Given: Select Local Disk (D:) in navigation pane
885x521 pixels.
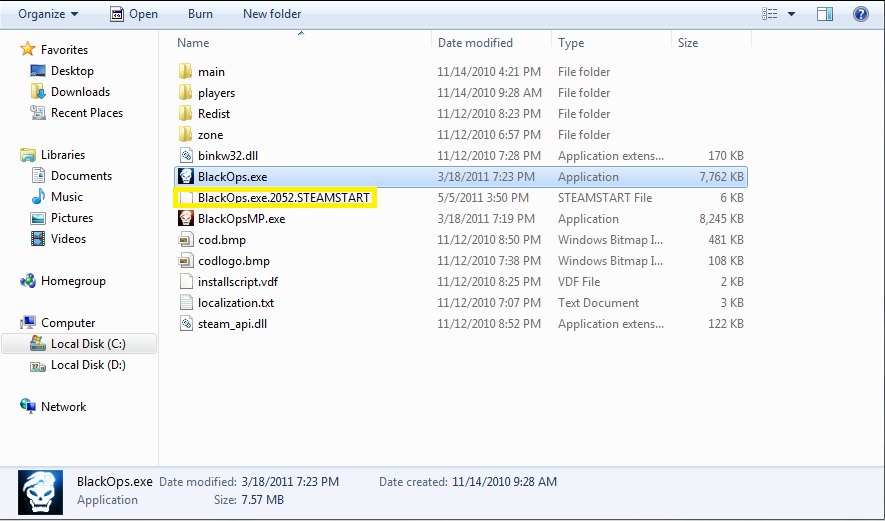Looking at the screenshot, I should pos(88,365).
